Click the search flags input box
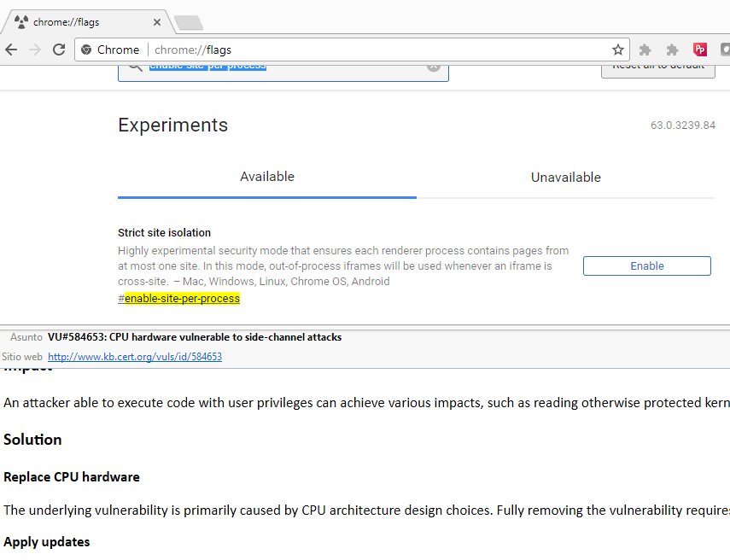Image resolution: width=730 pixels, height=560 pixels. [x=283, y=73]
